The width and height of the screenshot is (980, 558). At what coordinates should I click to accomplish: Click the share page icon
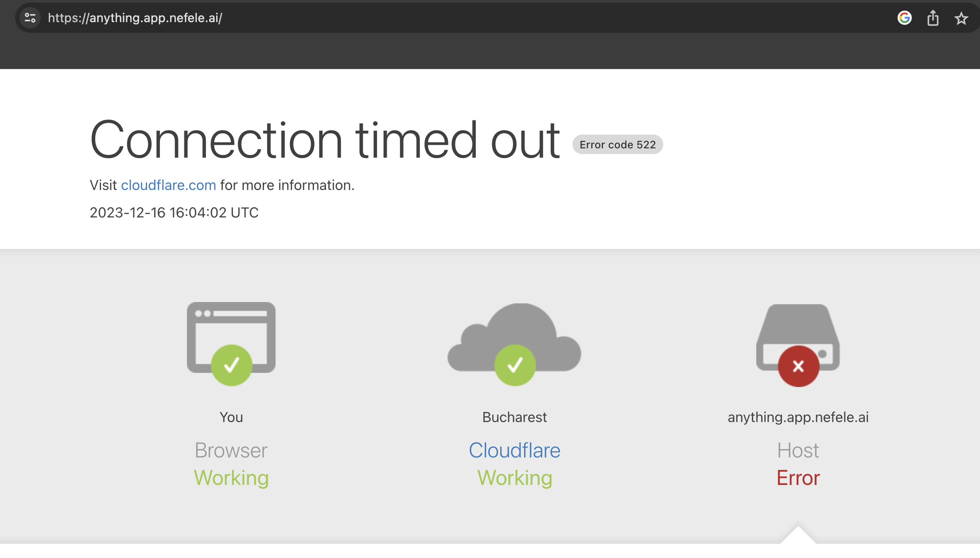point(933,18)
